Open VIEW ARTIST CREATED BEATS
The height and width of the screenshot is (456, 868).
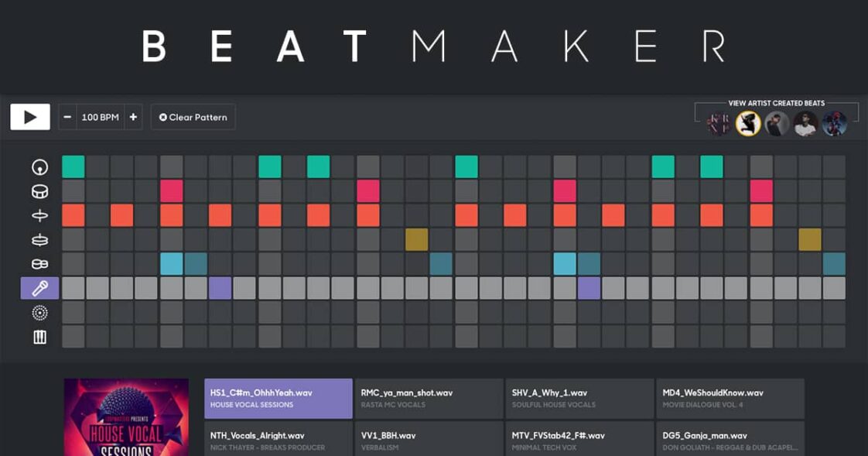point(777,101)
